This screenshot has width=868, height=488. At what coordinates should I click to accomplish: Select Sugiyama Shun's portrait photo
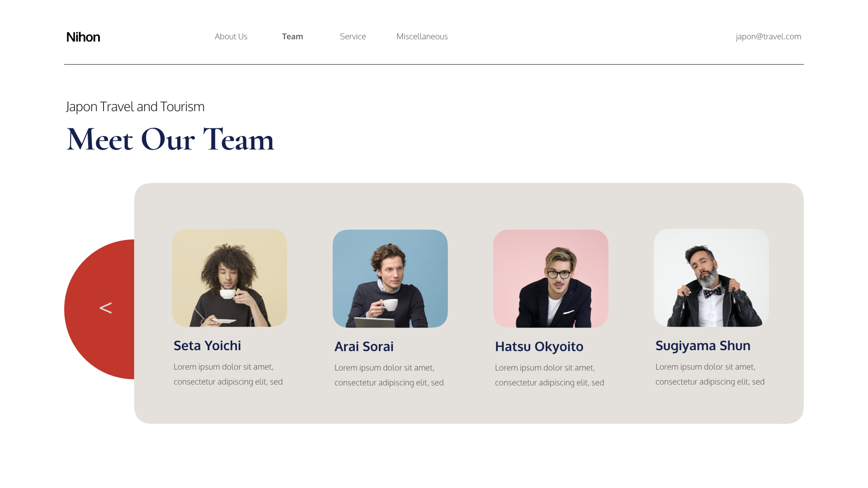click(711, 277)
